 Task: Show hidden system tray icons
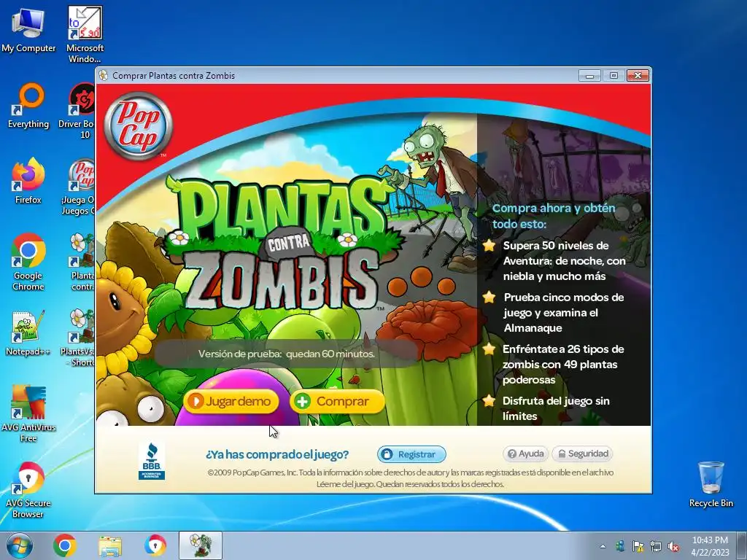coord(603,546)
